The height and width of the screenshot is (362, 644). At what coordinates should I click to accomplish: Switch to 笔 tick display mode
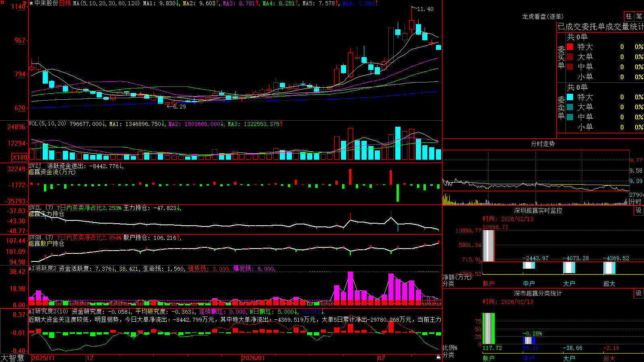639,16
